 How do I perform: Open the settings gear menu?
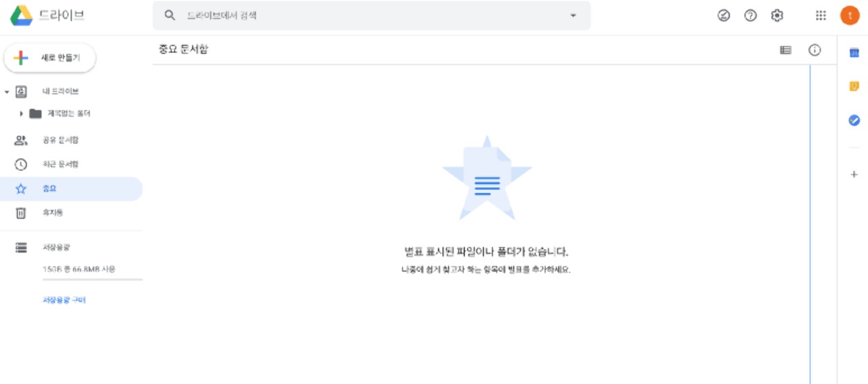pos(777,16)
